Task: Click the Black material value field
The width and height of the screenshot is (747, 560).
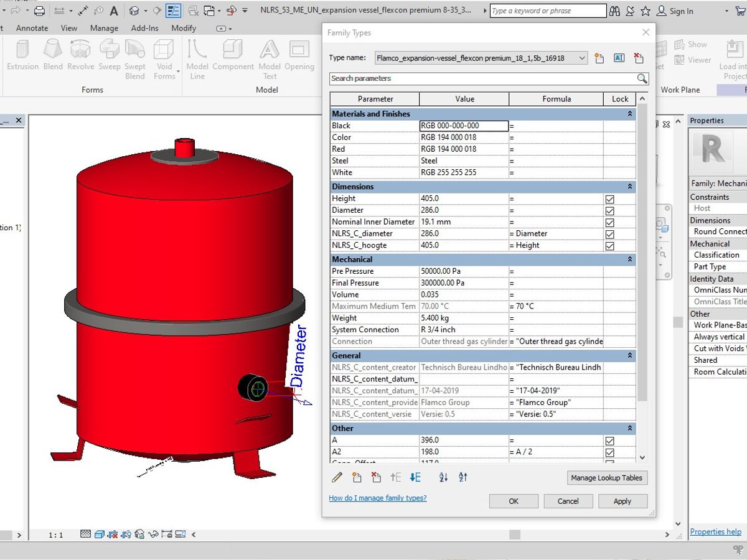Action: click(x=464, y=126)
